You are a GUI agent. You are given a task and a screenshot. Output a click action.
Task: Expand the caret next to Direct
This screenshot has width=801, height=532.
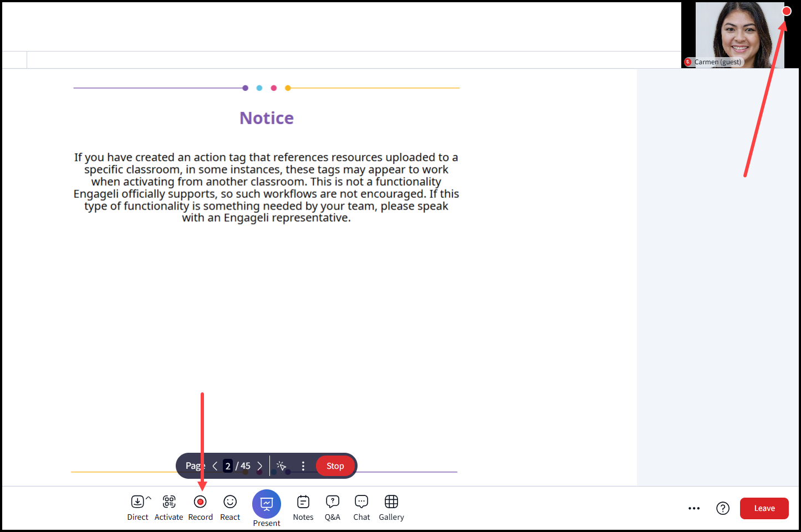tap(149, 498)
